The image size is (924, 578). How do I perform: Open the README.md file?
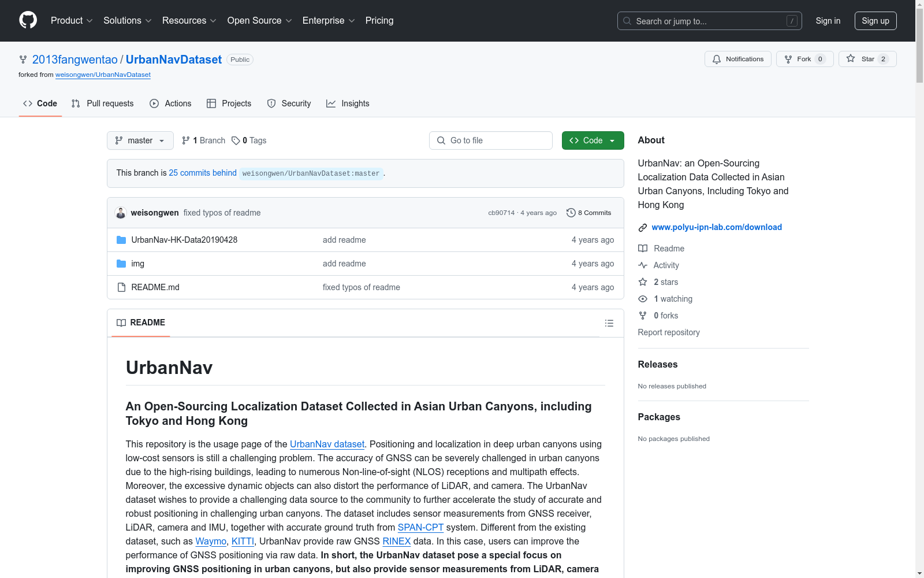click(x=155, y=287)
